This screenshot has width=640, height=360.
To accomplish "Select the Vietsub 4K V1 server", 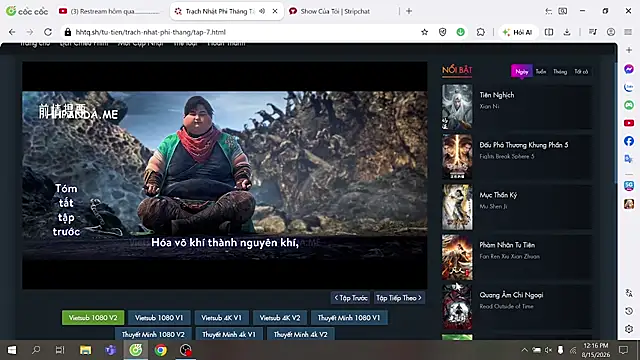I will (221, 318).
